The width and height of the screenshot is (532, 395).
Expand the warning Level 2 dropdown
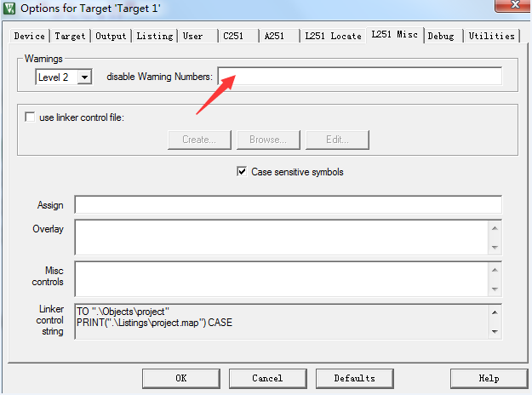[x=84, y=77]
